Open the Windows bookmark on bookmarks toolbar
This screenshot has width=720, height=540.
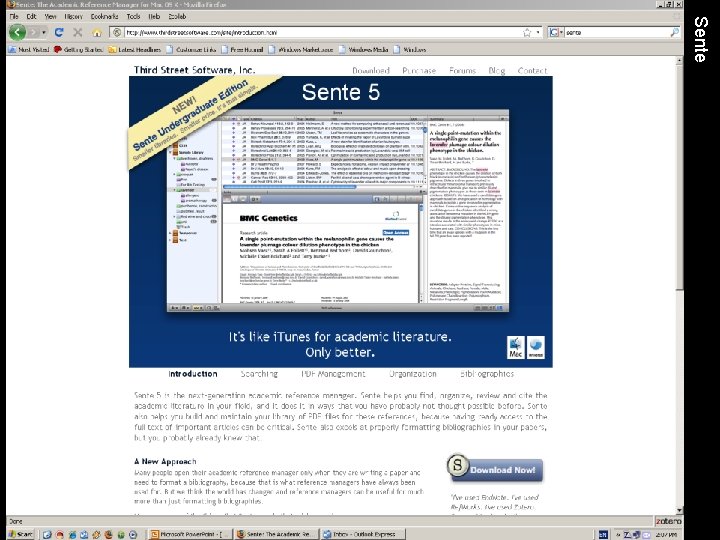coord(410,50)
